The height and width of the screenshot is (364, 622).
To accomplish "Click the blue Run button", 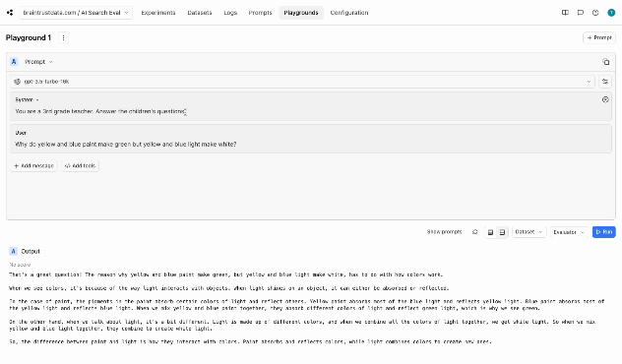I will point(603,232).
